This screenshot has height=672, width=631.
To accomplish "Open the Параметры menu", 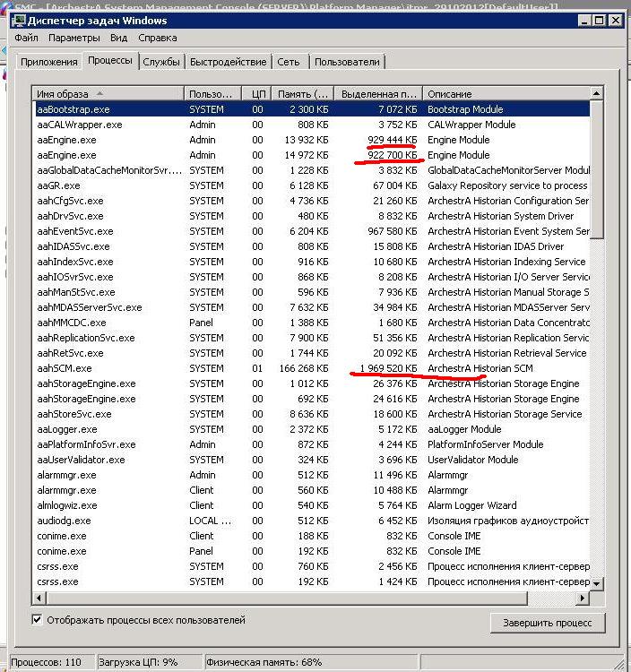I will click(x=74, y=39).
